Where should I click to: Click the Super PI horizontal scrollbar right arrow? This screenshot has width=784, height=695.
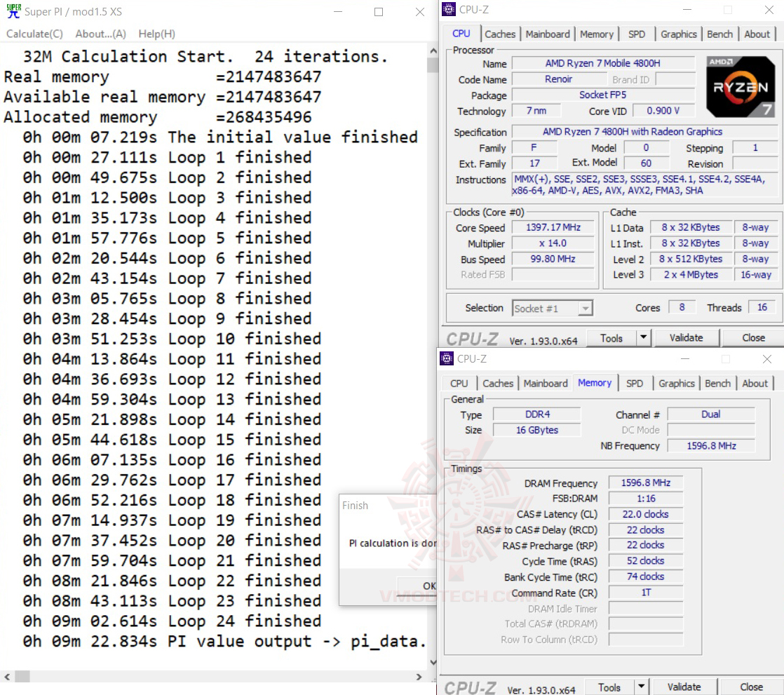point(419,677)
